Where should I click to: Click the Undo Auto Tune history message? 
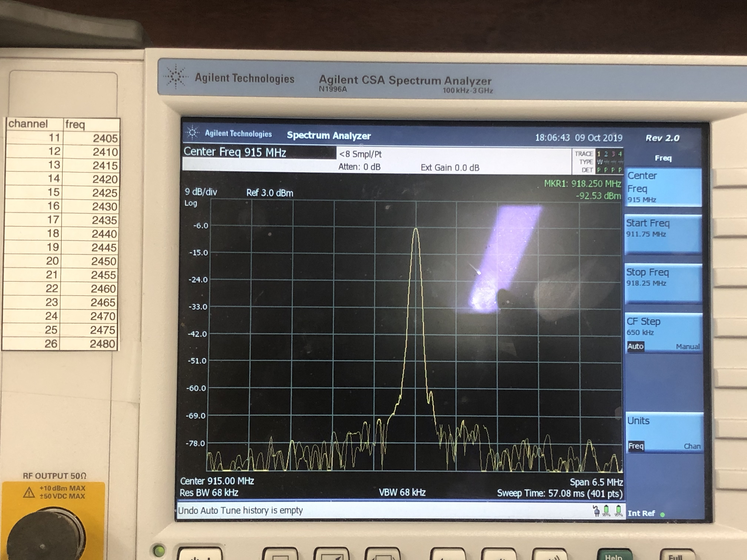pyautogui.click(x=240, y=510)
